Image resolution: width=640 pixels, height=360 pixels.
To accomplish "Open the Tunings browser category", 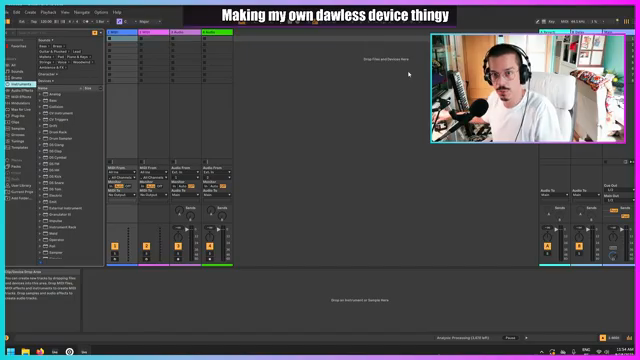I will pyautogui.click(x=18, y=141).
